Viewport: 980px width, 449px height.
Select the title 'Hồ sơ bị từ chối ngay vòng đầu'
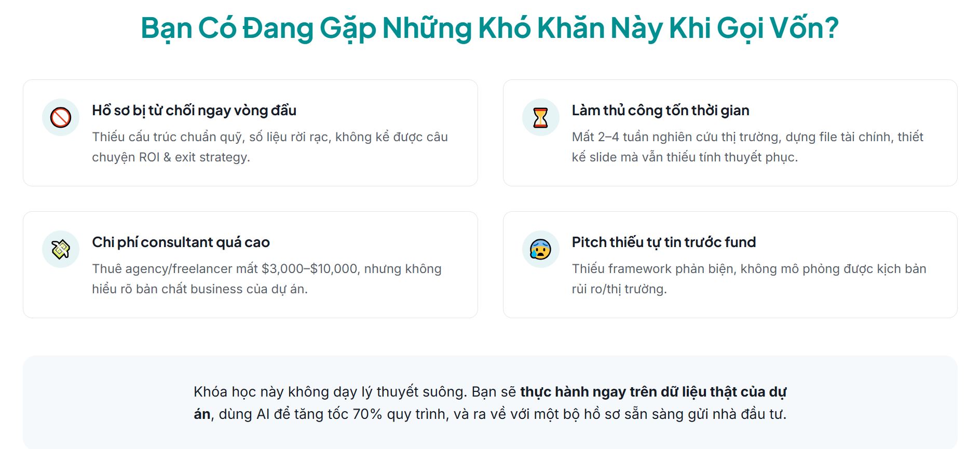point(194,111)
